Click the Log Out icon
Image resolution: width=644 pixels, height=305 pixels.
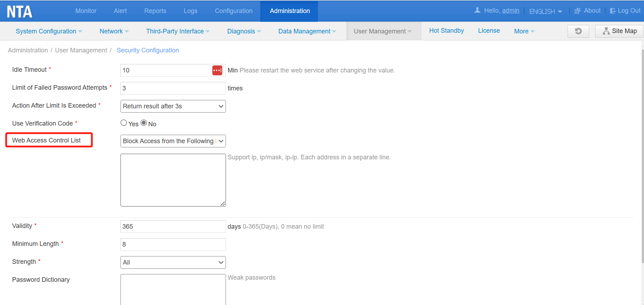tap(613, 11)
